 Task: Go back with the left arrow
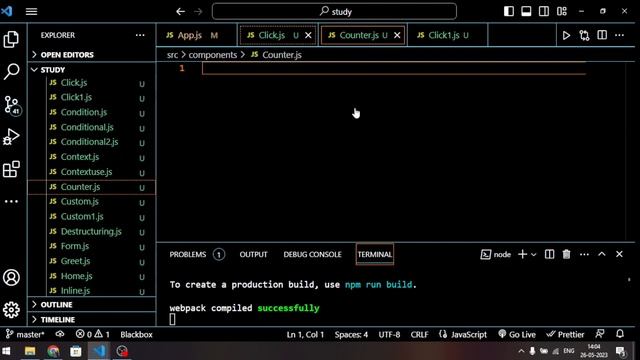[x=180, y=11]
